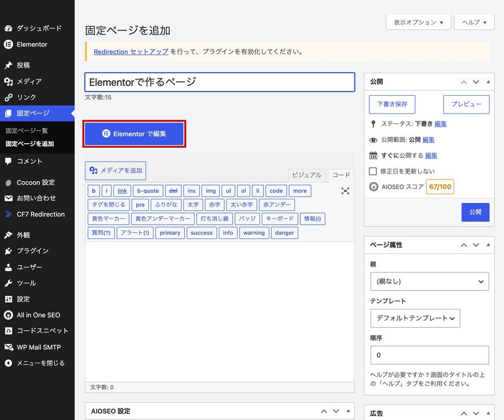Insert bold tag with b button

click(94, 191)
